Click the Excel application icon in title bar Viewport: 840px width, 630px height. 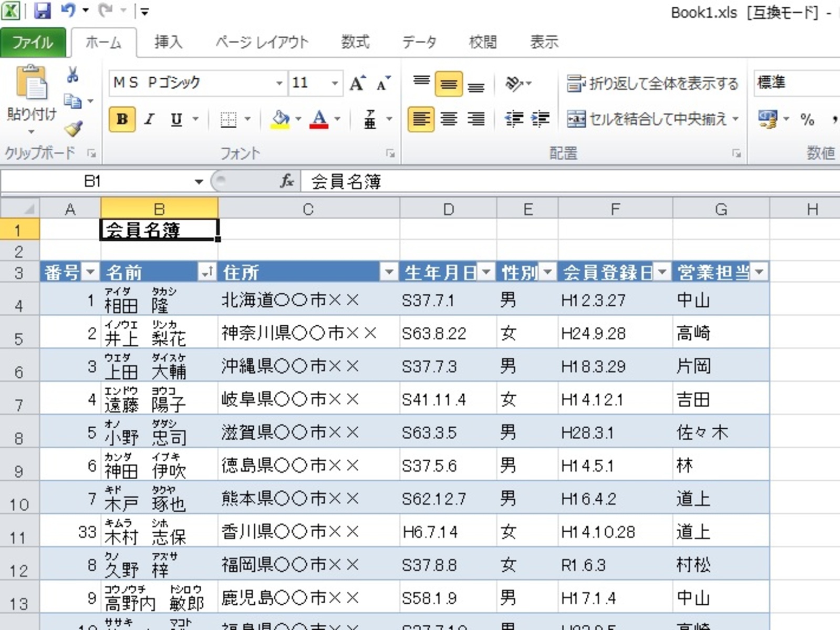point(11,11)
